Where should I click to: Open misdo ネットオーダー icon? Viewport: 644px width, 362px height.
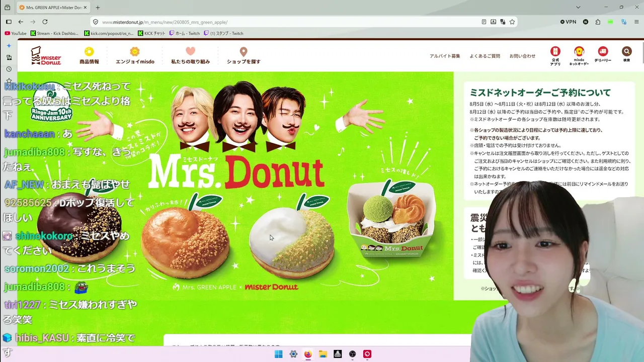579,56
